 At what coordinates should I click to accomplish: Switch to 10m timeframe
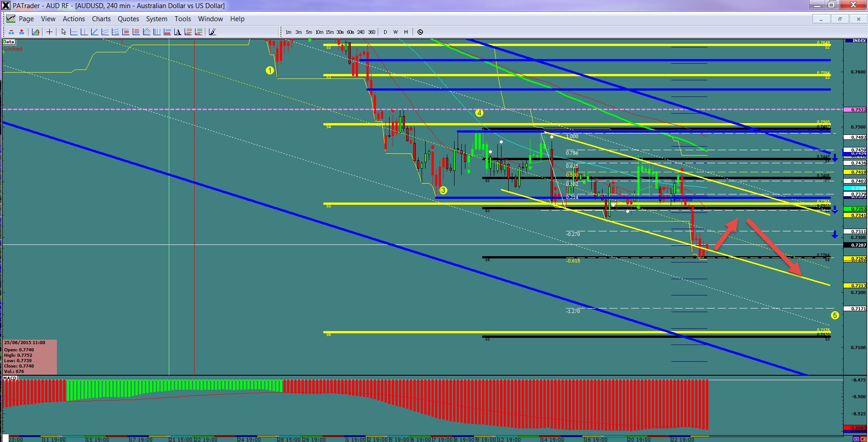click(319, 32)
